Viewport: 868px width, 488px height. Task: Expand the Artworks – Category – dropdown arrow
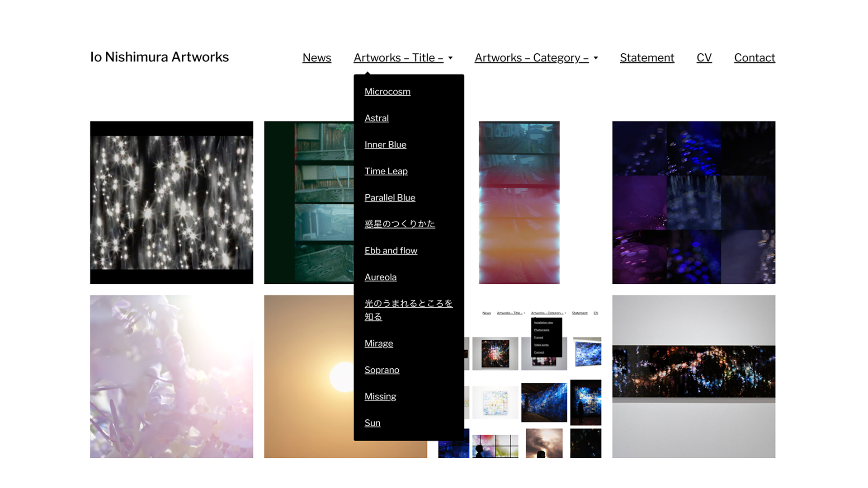click(595, 58)
